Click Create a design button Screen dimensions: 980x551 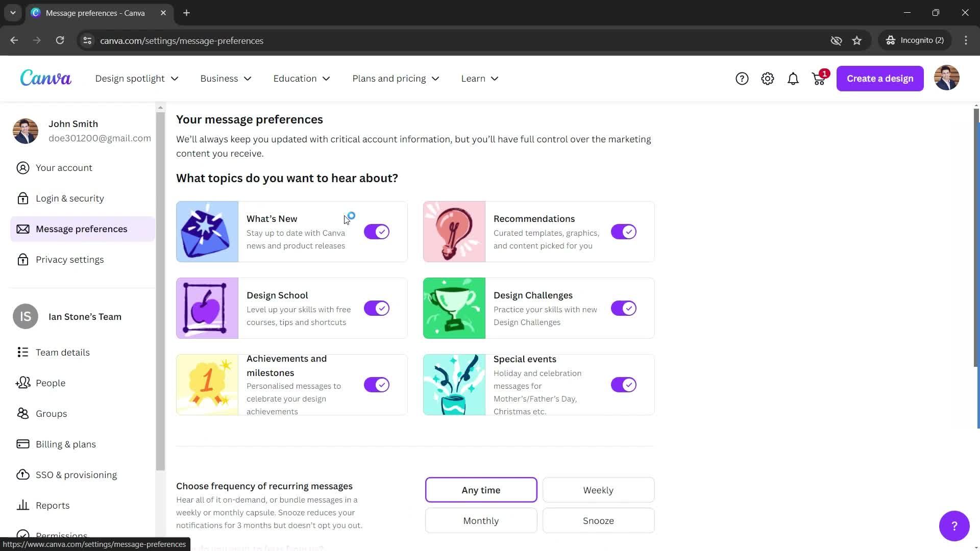pos(880,78)
